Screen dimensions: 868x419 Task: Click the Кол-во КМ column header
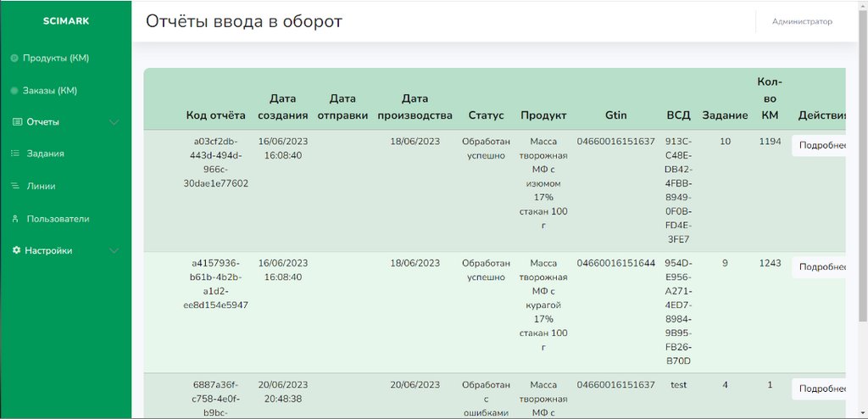pyautogui.click(x=770, y=98)
